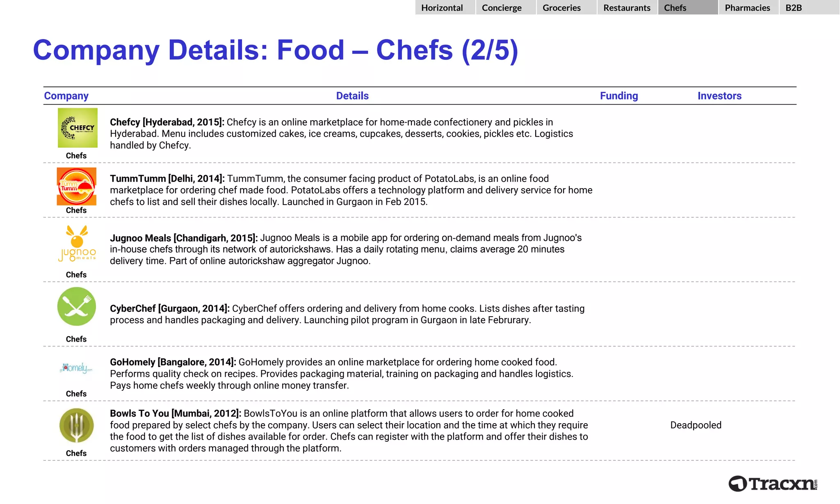Click the Investors column header

pyautogui.click(x=719, y=96)
